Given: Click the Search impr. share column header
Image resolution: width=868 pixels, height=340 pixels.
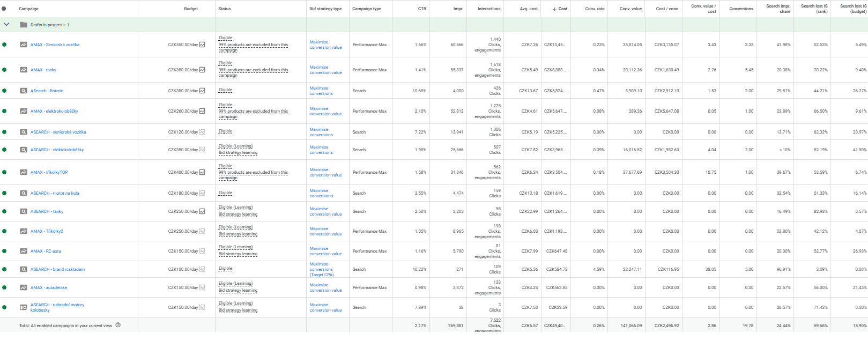Looking at the screenshot, I should click(778, 9).
